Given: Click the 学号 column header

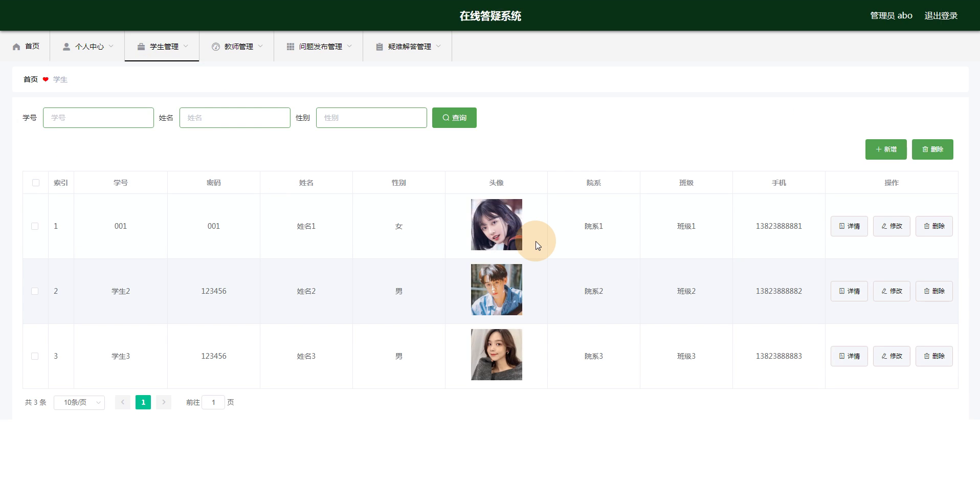Looking at the screenshot, I should click(x=121, y=183).
